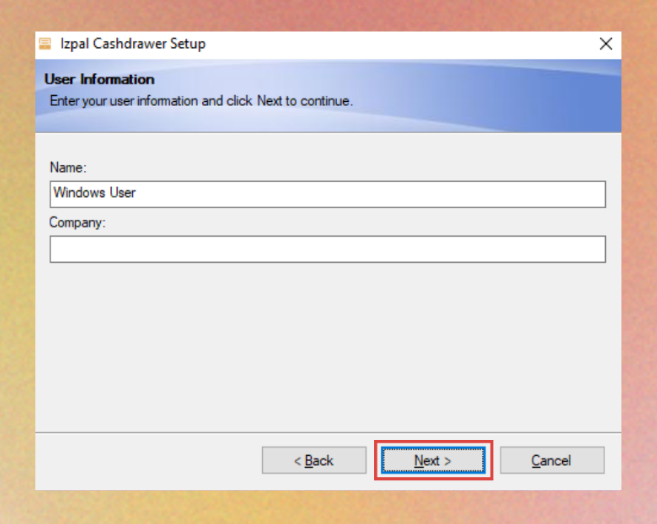Cancel the setup wizard
657x524 pixels.
(x=551, y=460)
